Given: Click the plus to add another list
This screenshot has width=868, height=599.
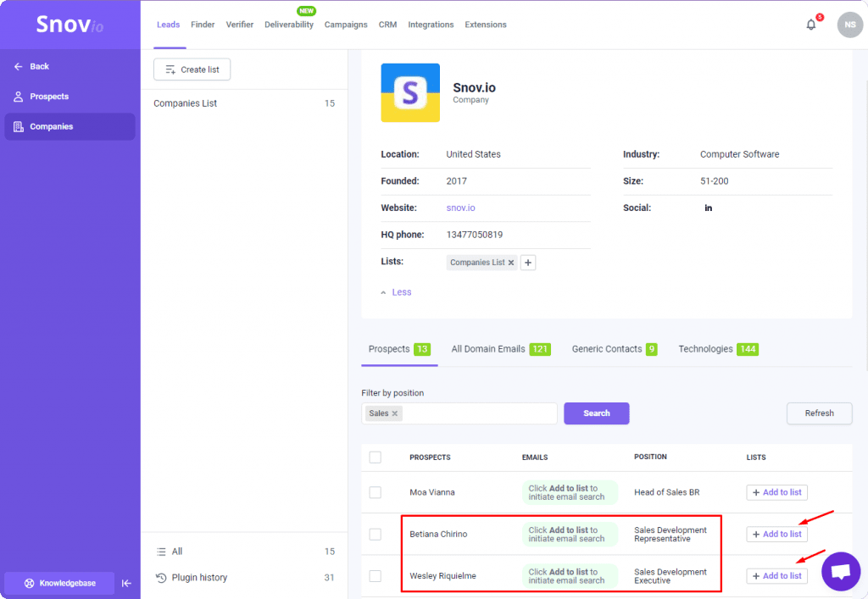Looking at the screenshot, I should (x=527, y=263).
